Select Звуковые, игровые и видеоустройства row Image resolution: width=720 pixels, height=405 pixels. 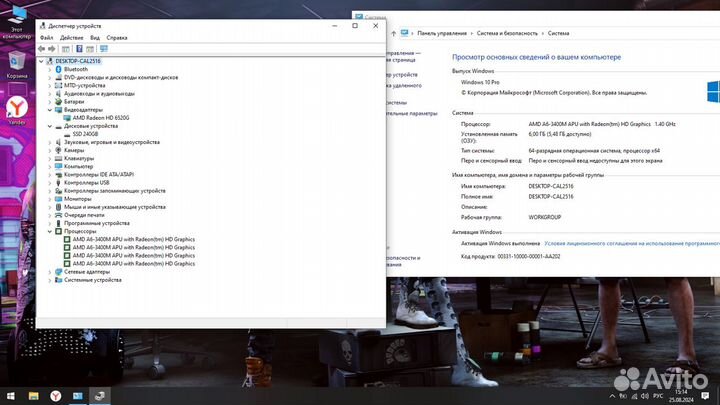pyautogui.click(x=112, y=142)
